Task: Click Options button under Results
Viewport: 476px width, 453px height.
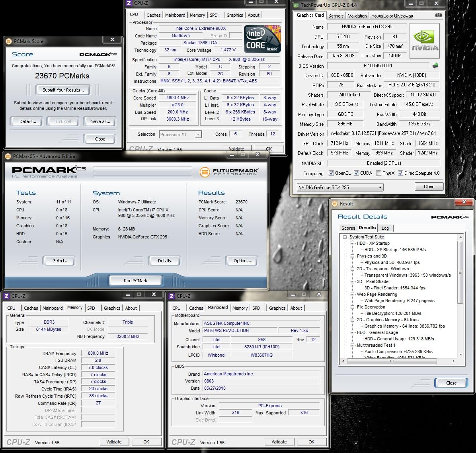Action: 243,261
